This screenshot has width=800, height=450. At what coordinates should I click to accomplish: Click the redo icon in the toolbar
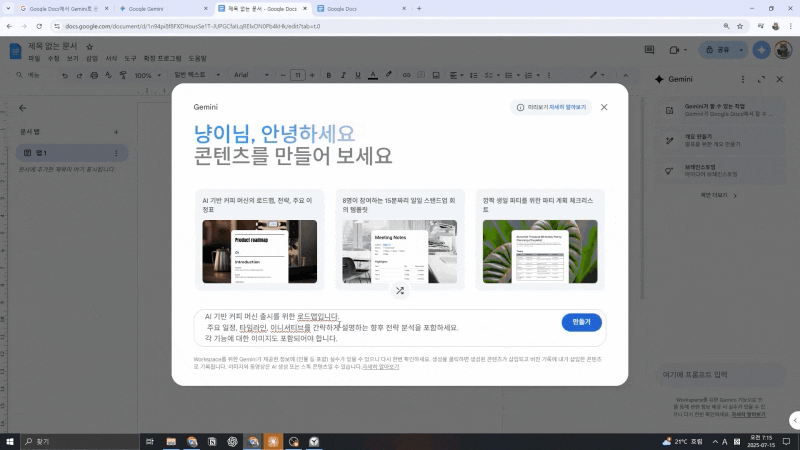click(79, 76)
